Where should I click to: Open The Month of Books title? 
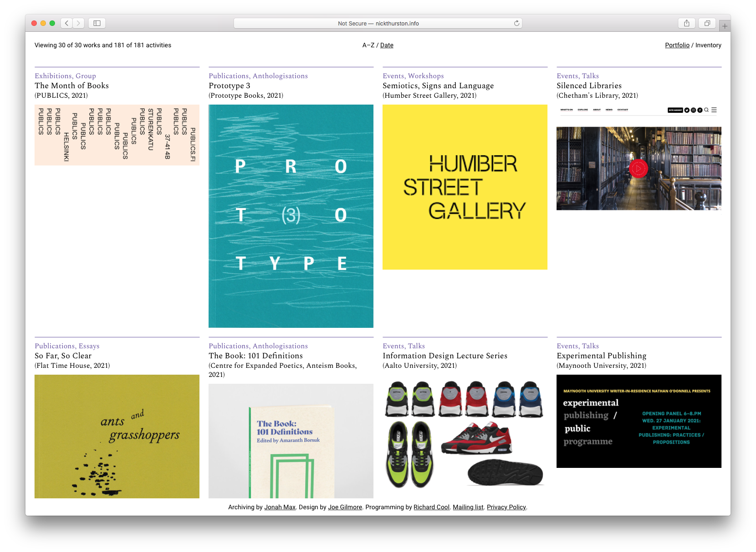pyautogui.click(x=72, y=85)
